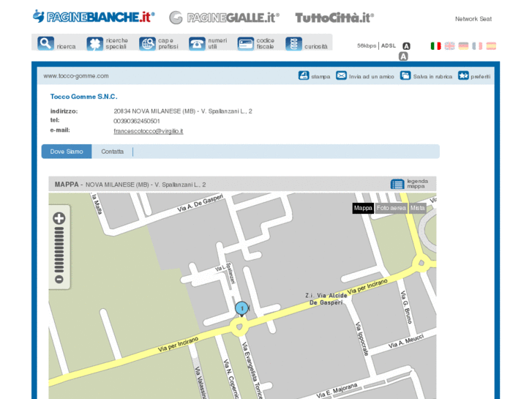Viewport: 532px width, 399px height.
Task: Click the stampa printer icon
Action: [x=304, y=75]
